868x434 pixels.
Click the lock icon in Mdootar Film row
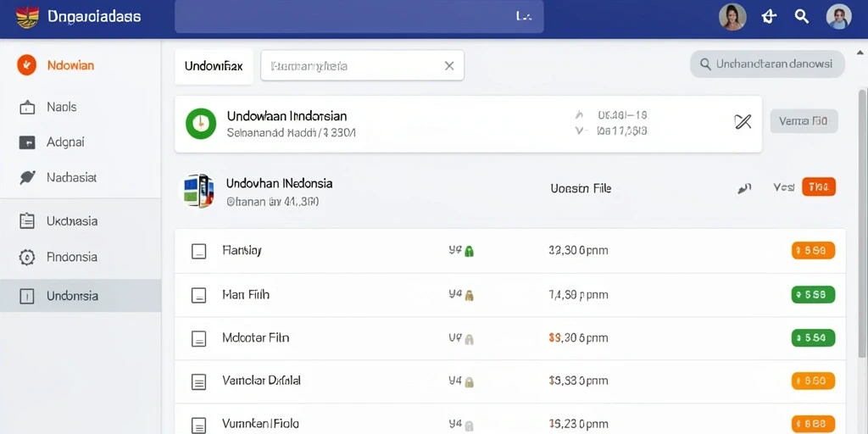[x=469, y=339]
